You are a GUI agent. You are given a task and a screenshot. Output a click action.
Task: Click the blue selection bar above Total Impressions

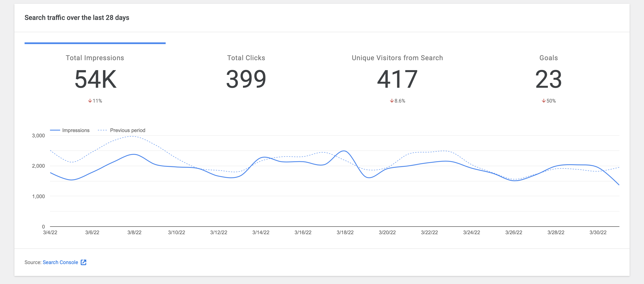point(95,43)
